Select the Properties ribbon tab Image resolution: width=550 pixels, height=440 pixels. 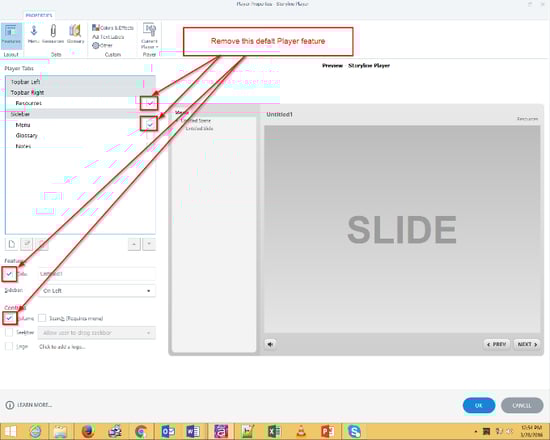(x=39, y=15)
